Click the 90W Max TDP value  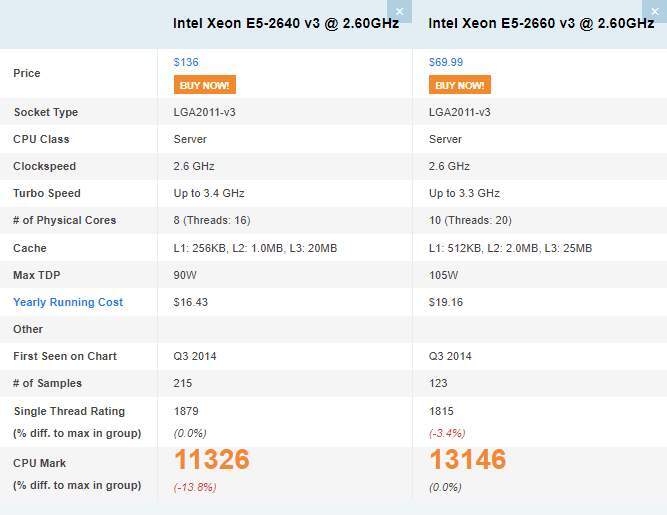point(185,275)
